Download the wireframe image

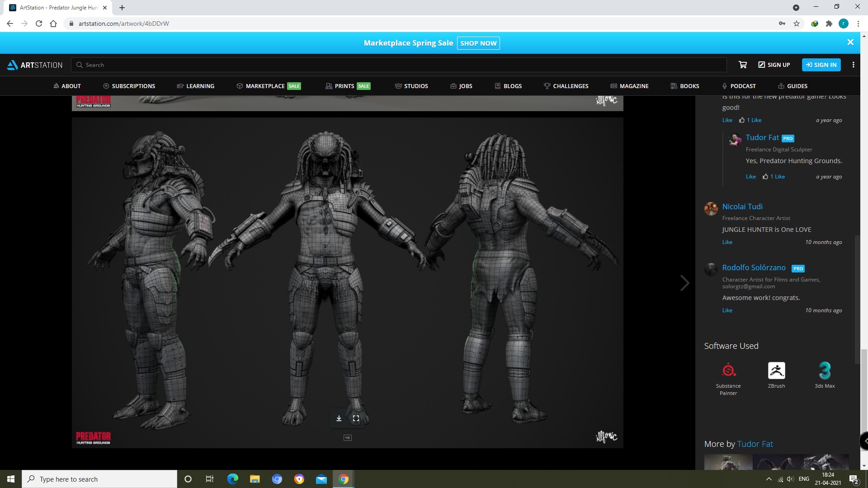click(339, 418)
